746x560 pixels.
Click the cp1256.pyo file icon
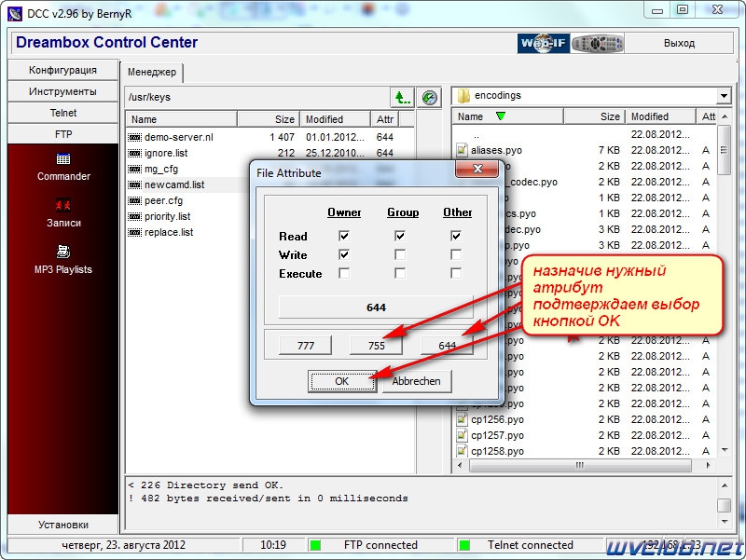point(462,419)
